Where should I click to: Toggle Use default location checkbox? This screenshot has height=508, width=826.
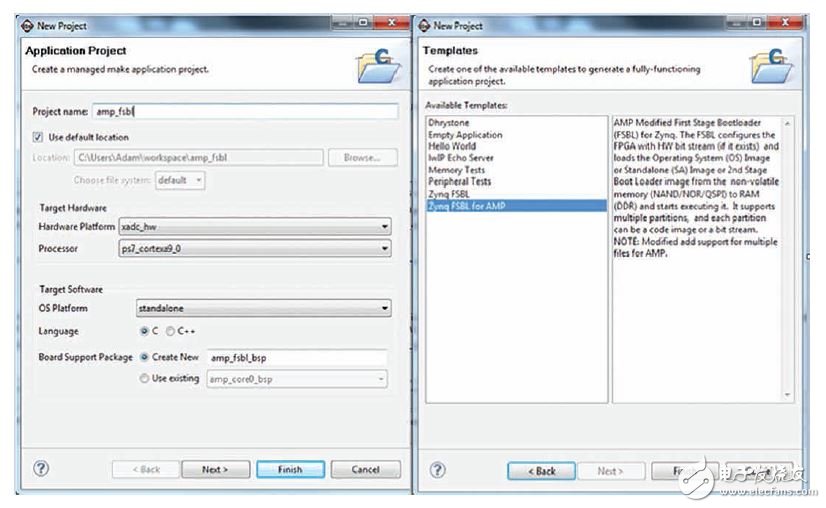coord(38,137)
